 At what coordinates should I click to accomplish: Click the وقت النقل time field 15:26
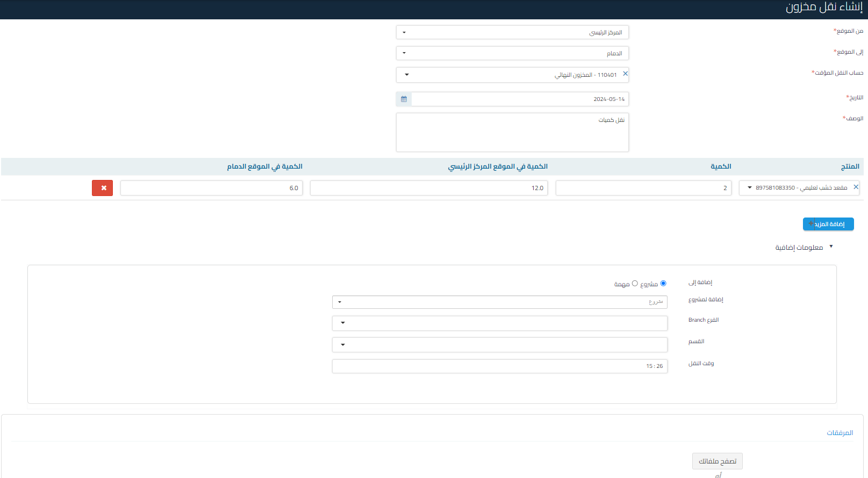pyautogui.click(x=500, y=366)
